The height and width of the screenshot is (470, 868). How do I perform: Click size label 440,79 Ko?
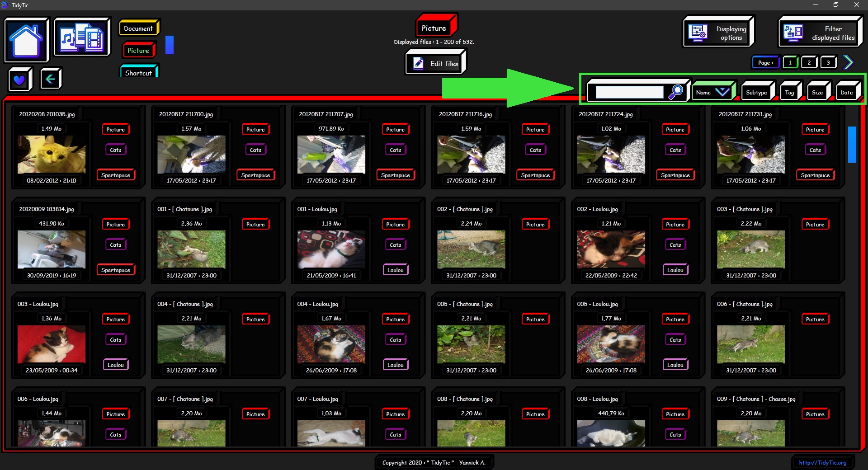[x=611, y=414]
